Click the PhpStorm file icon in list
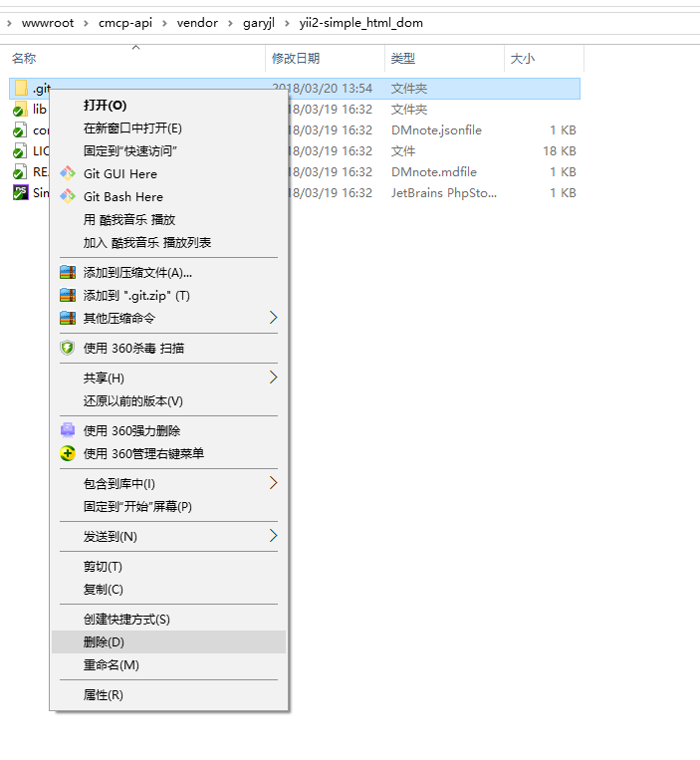Screen dimensions: 700x760 pos(20,192)
